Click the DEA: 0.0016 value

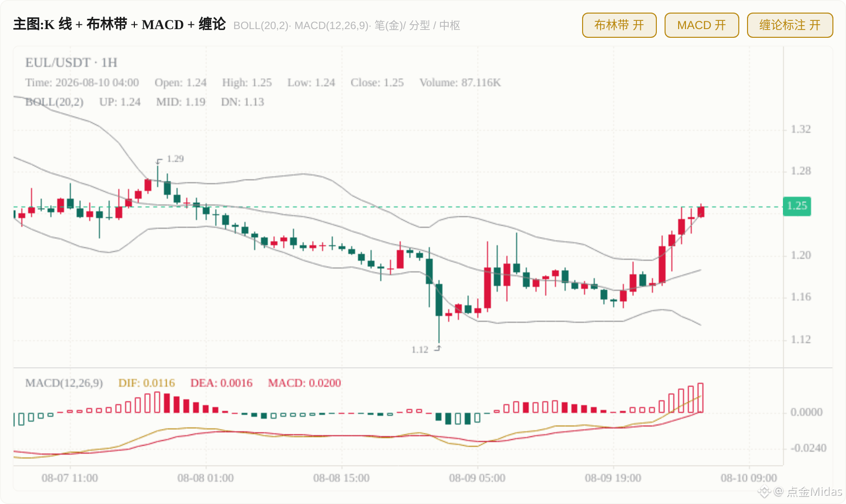[x=221, y=383]
